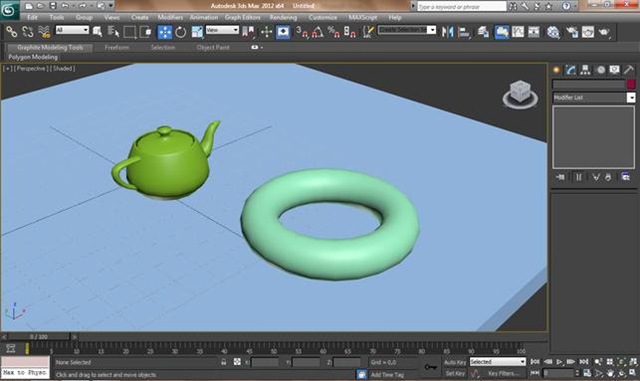Toggle the 3D Snaps button
Viewport: 640px width, 381px height.
pos(302,32)
